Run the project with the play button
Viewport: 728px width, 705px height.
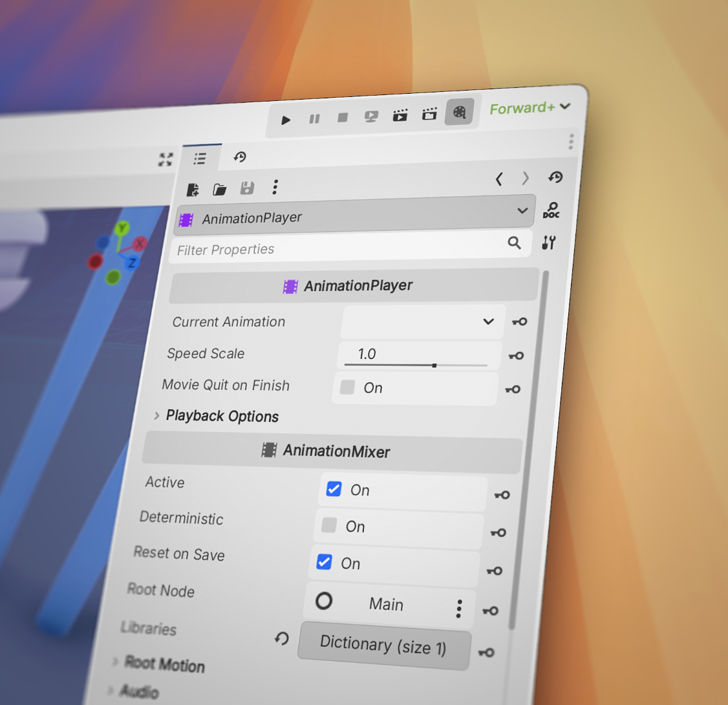(x=286, y=120)
